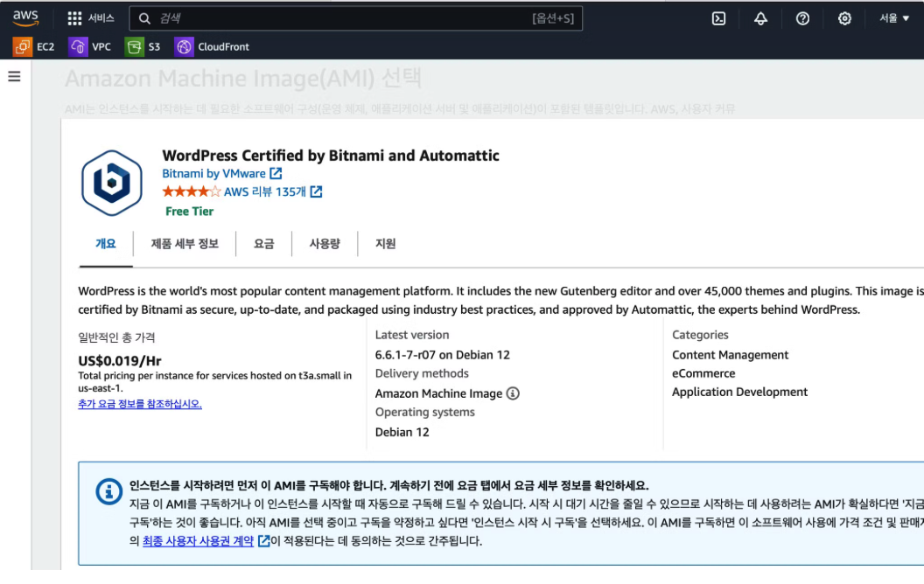Image resolution: width=924 pixels, height=584 pixels.
Task: Open VPC shortcut icon
Action: (78, 46)
